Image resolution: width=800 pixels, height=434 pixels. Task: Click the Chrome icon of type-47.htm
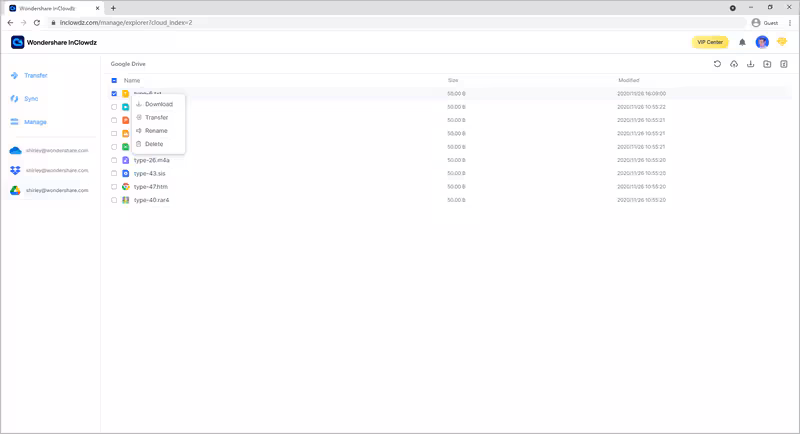coord(126,187)
